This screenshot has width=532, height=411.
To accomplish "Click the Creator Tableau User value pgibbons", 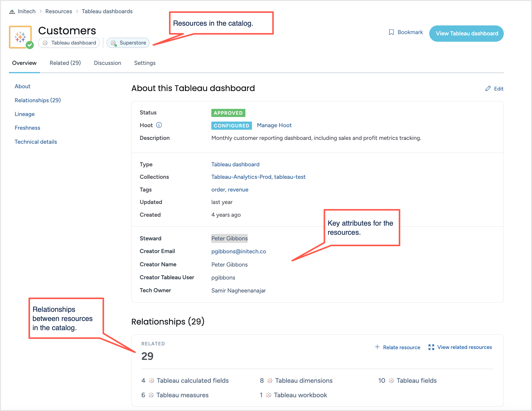I will pos(223,278).
